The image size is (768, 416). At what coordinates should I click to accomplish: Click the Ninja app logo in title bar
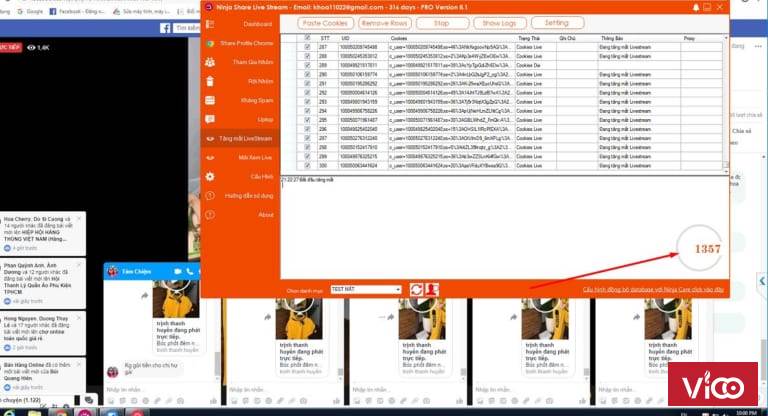[208, 7]
